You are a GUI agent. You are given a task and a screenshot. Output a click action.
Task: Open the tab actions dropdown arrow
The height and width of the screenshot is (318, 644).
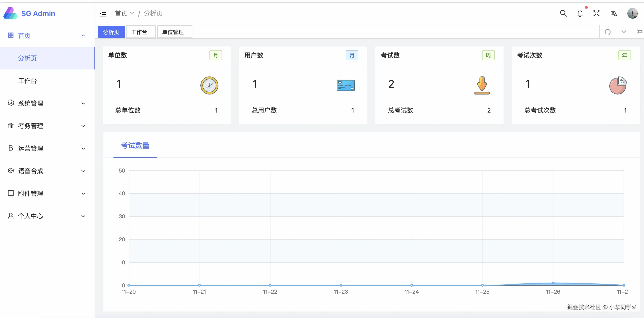(x=624, y=32)
